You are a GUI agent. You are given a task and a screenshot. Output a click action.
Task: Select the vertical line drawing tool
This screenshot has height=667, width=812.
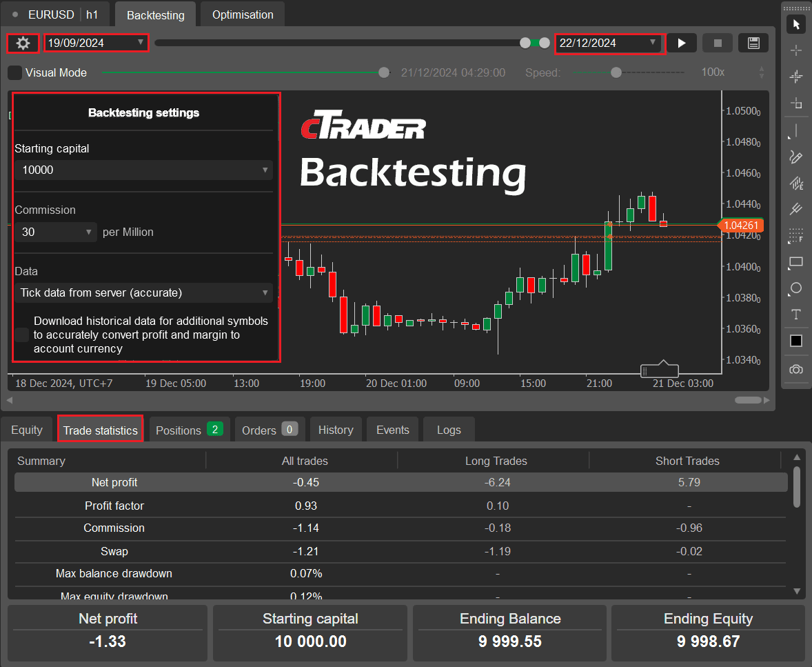click(795, 130)
